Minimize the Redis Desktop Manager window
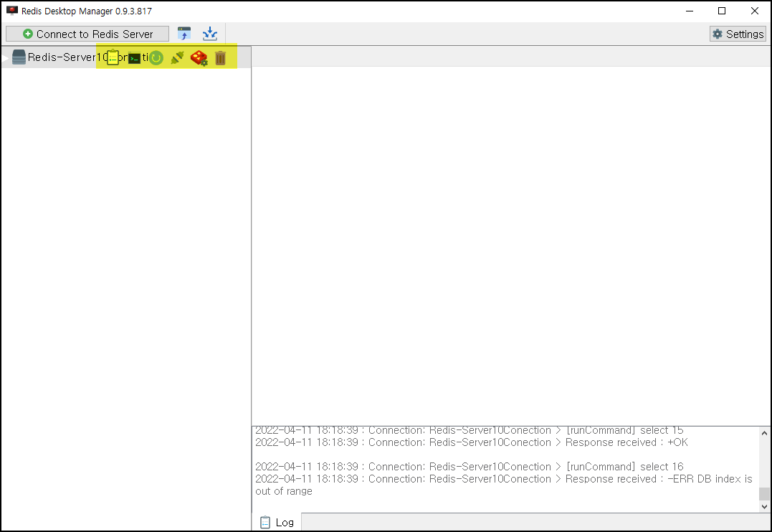772x532 pixels. pos(690,11)
